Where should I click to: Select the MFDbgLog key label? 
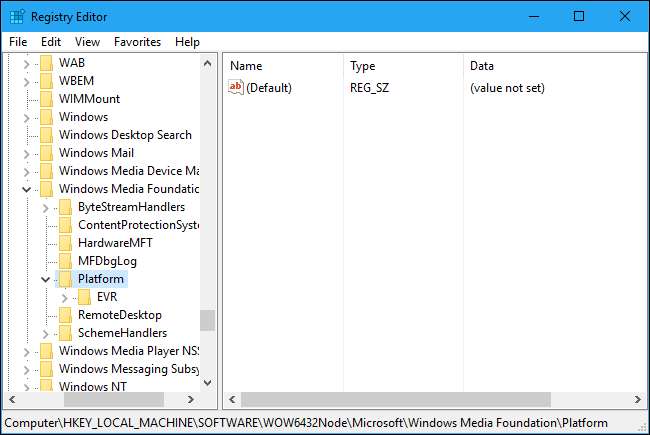click(x=107, y=261)
